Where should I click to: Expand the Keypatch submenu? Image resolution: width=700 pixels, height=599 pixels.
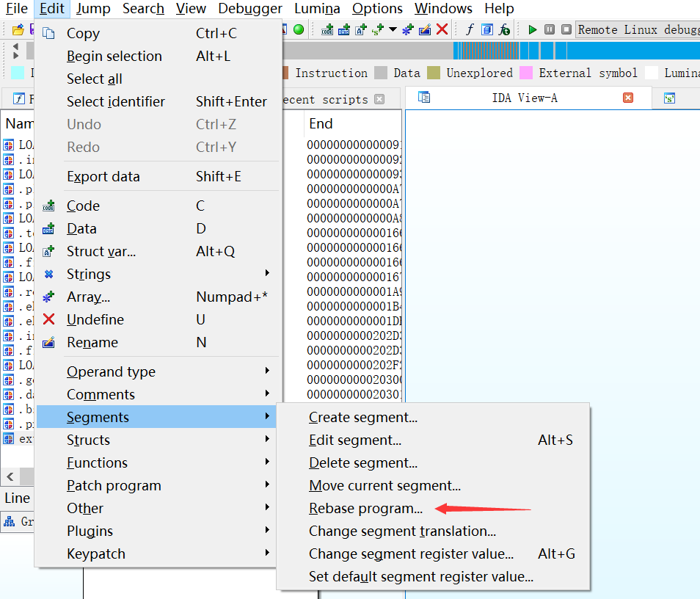pos(267,553)
